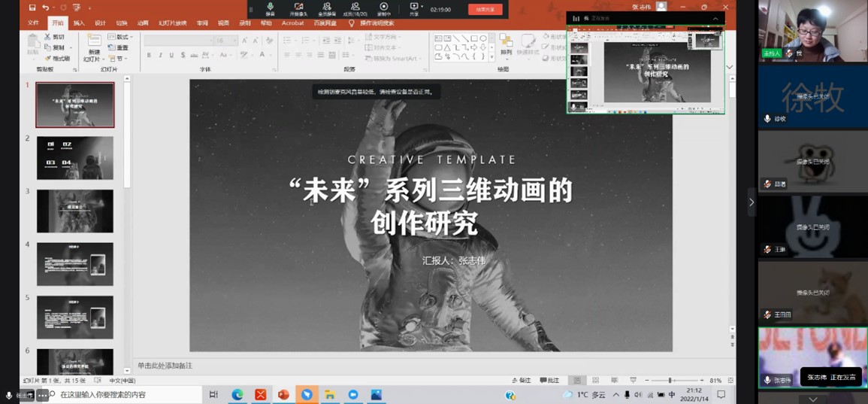Turn on camera in meeting toolbar
Screen dimensions: 868x404
(x=298, y=8)
